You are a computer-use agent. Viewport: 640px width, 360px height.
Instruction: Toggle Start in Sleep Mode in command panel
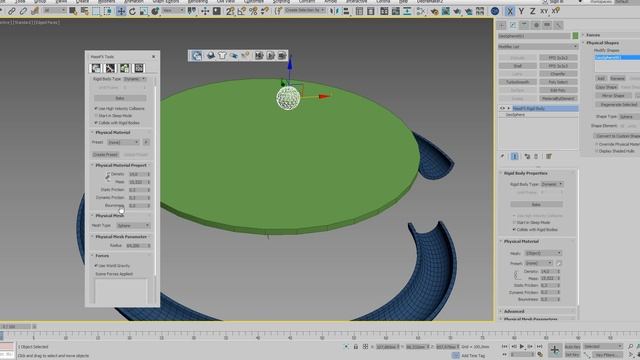pyautogui.click(x=514, y=222)
